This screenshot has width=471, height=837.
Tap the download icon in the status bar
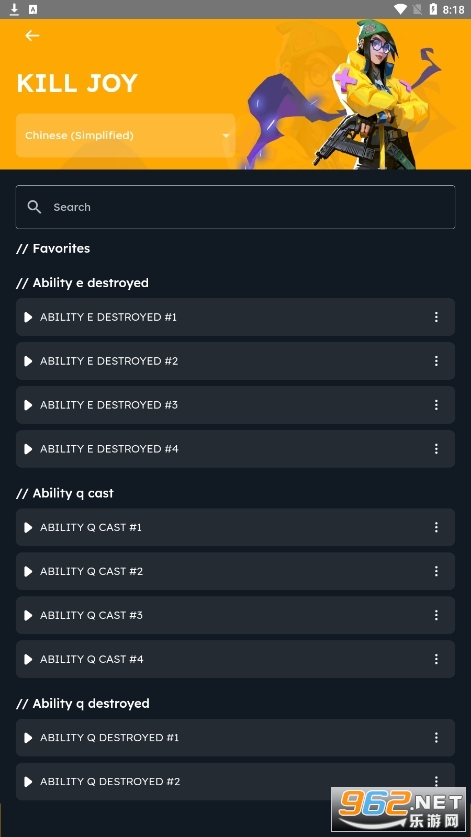point(14,9)
